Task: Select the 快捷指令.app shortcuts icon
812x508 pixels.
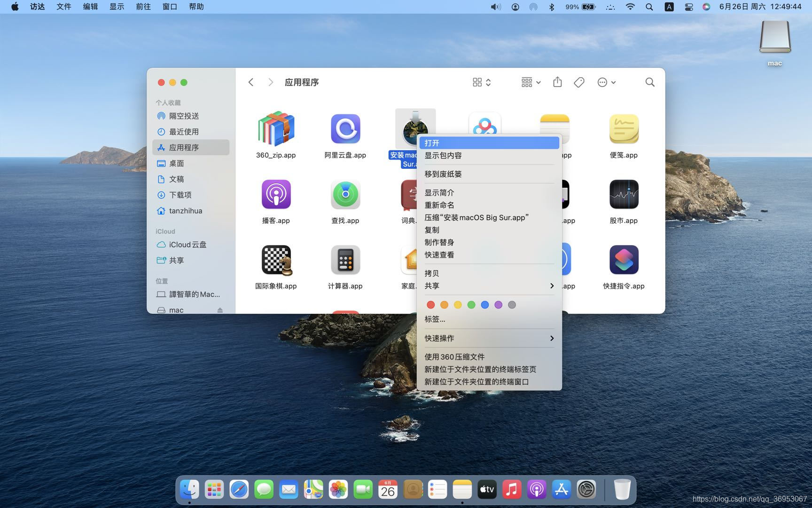Action: click(624, 260)
